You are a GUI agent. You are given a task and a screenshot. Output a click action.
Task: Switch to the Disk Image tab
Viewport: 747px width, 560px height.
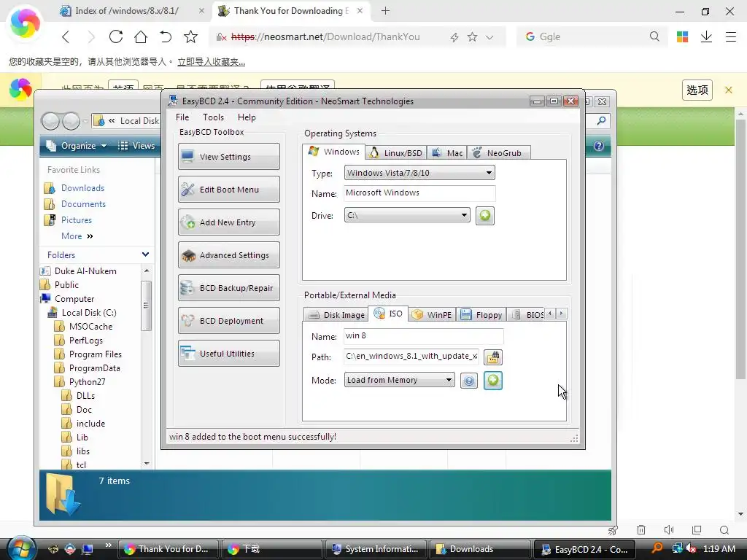pos(336,315)
